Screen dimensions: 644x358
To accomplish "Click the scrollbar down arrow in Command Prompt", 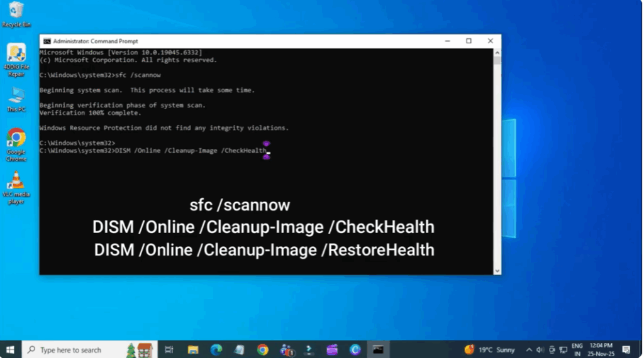I will point(497,271).
